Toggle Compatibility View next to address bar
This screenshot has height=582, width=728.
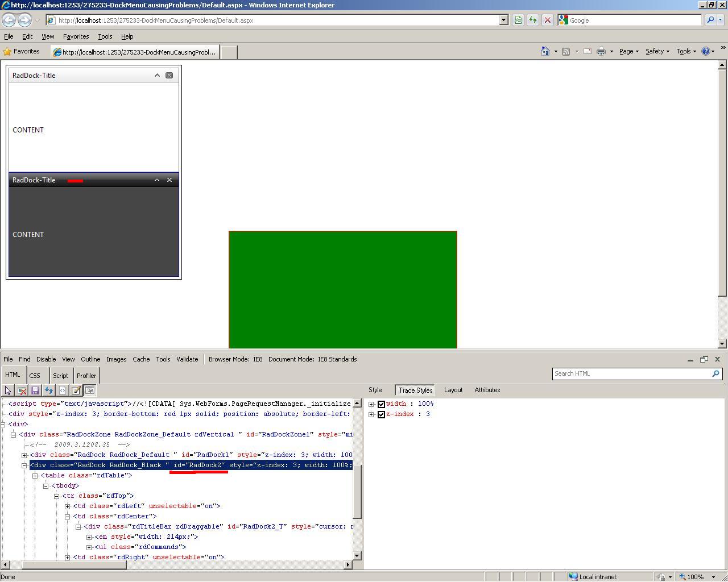(x=518, y=20)
